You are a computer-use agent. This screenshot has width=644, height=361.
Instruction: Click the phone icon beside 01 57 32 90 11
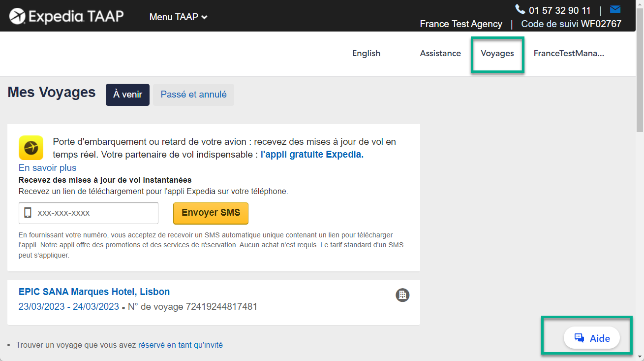click(x=520, y=9)
